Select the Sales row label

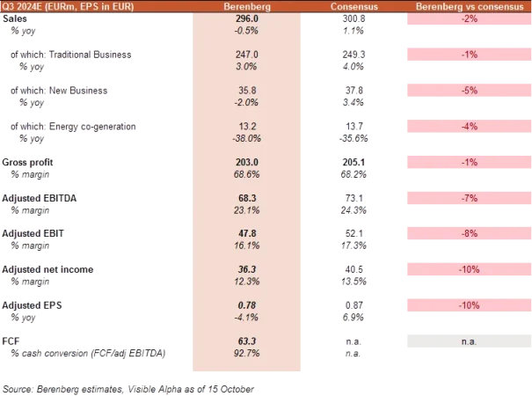[16, 20]
